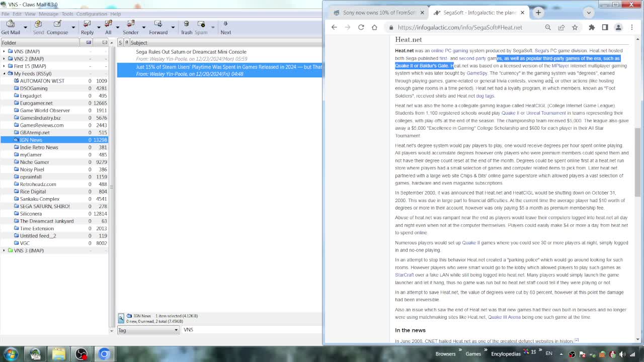Open the View menu in Claws Mail
This screenshot has height=362, width=644.
point(30,14)
